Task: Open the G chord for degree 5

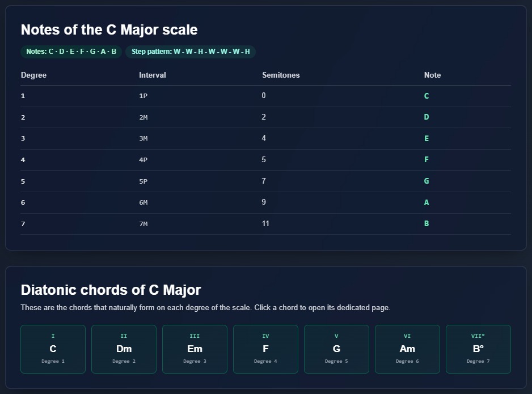Action: click(336, 349)
